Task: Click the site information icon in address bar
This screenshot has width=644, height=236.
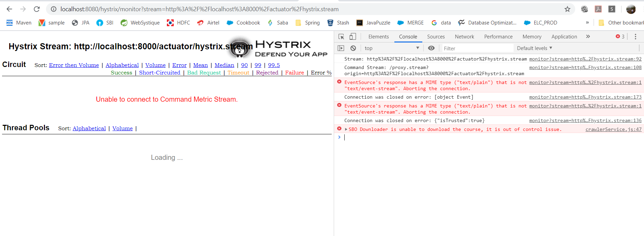Action: click(x=53, y=9)
